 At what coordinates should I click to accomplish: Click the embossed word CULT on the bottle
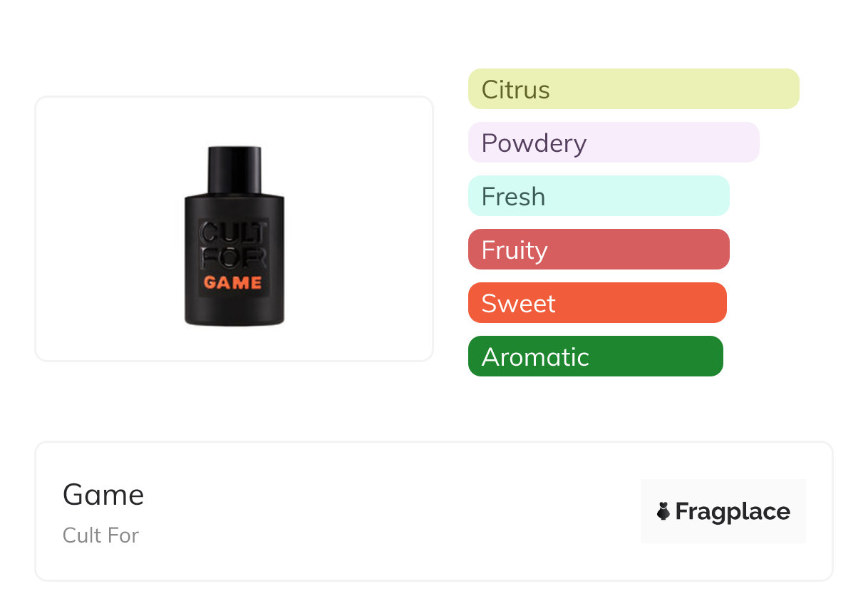click(233, 233)
